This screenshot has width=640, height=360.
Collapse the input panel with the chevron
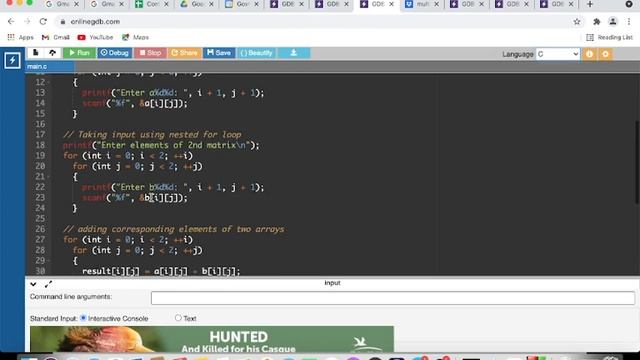[33, 284]
